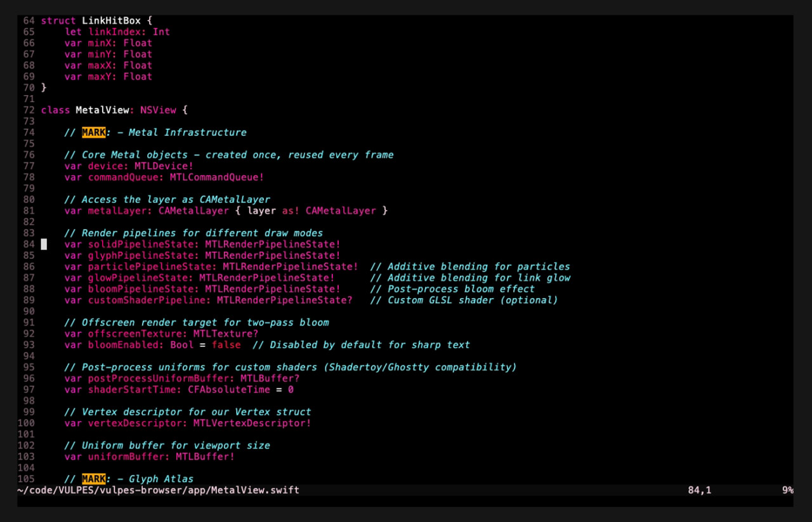This screenshot has width=812, height=522.
Task: Click the "metalLayer" variable name
Action: 117,211
